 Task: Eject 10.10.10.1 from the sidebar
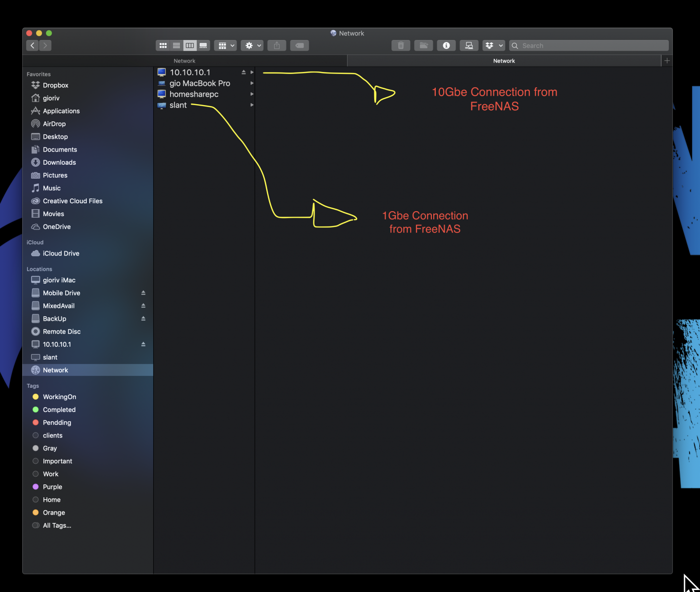143,344
